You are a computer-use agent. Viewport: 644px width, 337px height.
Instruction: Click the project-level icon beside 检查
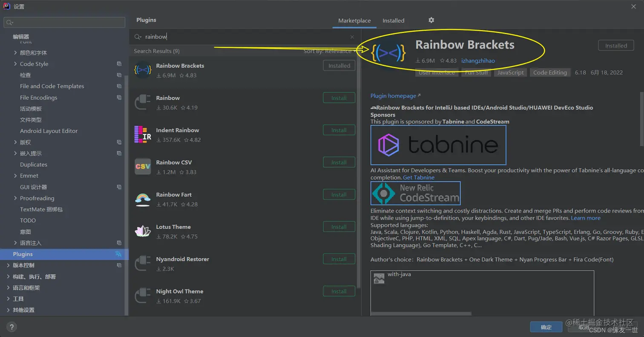[119, 75]
